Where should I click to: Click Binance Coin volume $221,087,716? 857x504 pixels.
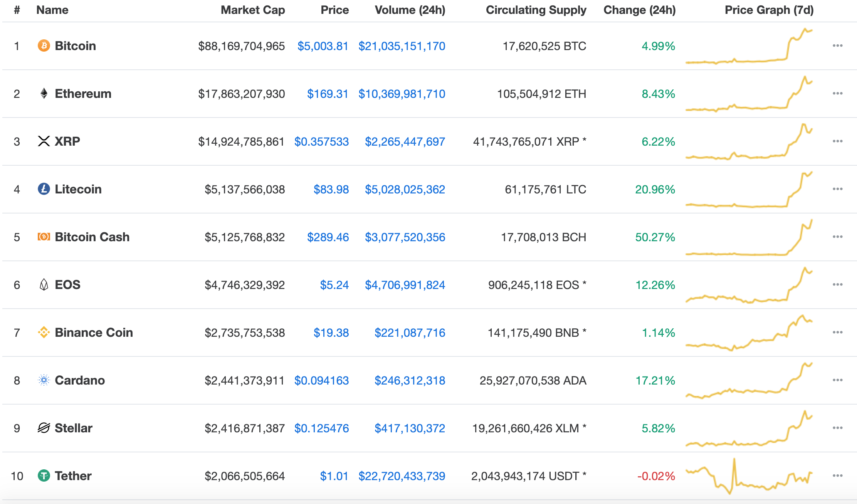pos(410,333)
